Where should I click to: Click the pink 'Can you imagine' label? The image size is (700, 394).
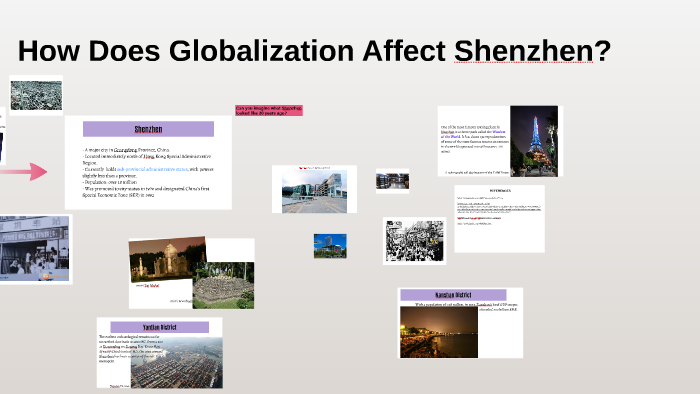pyautogui.click(x=269, y=111)
